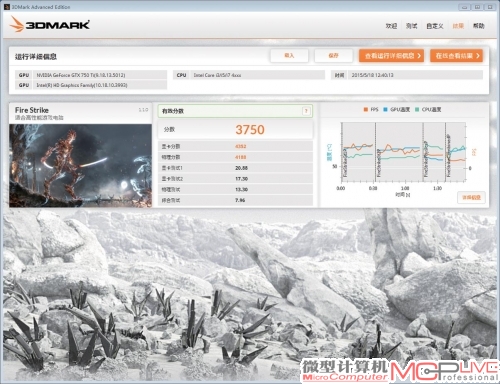
Task: Open the 欢迎 welcome tab
Action: (391, 26)
